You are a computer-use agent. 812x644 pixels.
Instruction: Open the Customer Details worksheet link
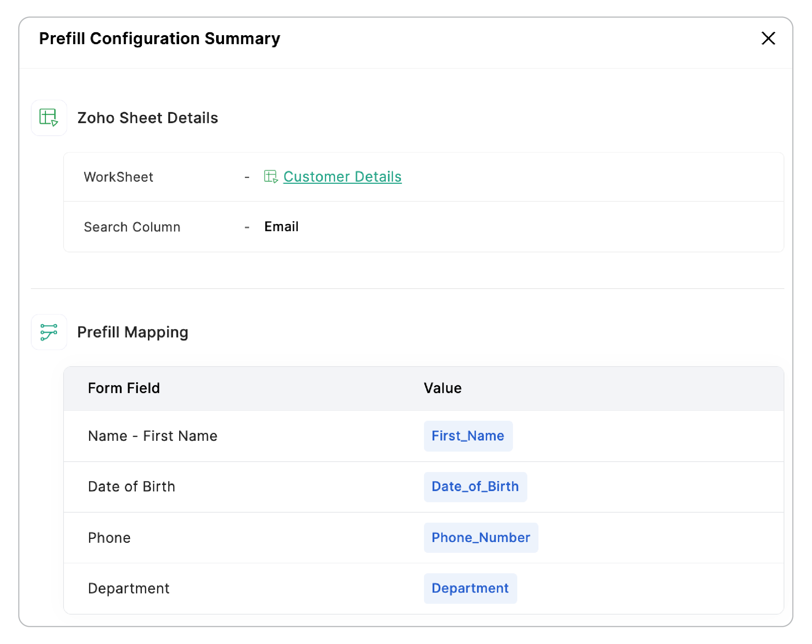342,176
